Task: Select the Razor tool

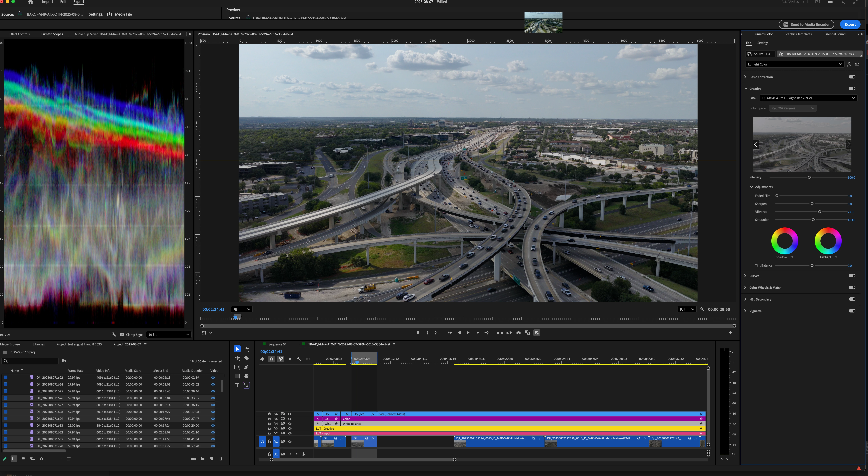Action: click(x=246, y=358)
